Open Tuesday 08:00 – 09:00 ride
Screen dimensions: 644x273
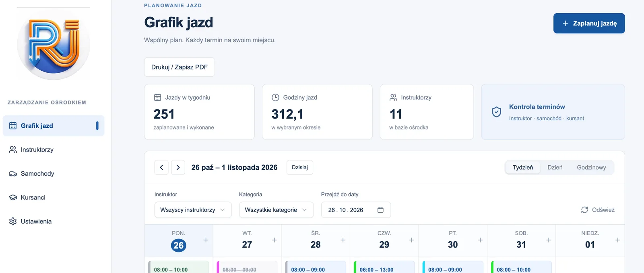point(247,267)
